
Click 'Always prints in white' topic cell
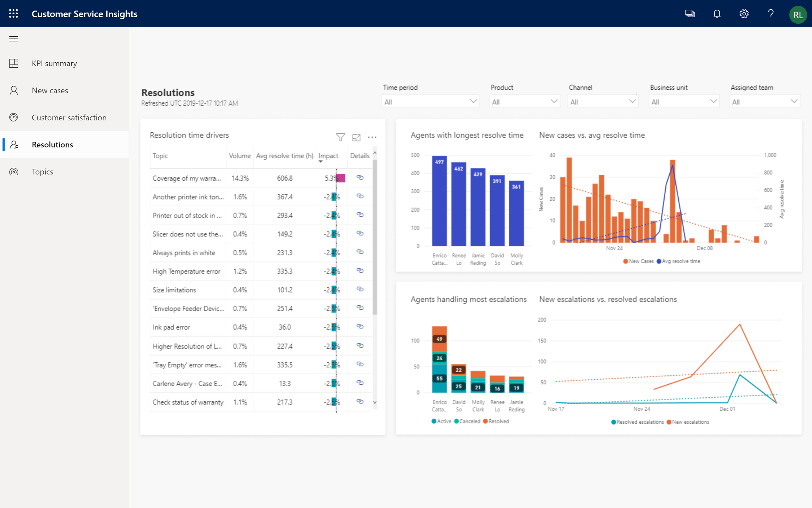[x=184, y=253]
